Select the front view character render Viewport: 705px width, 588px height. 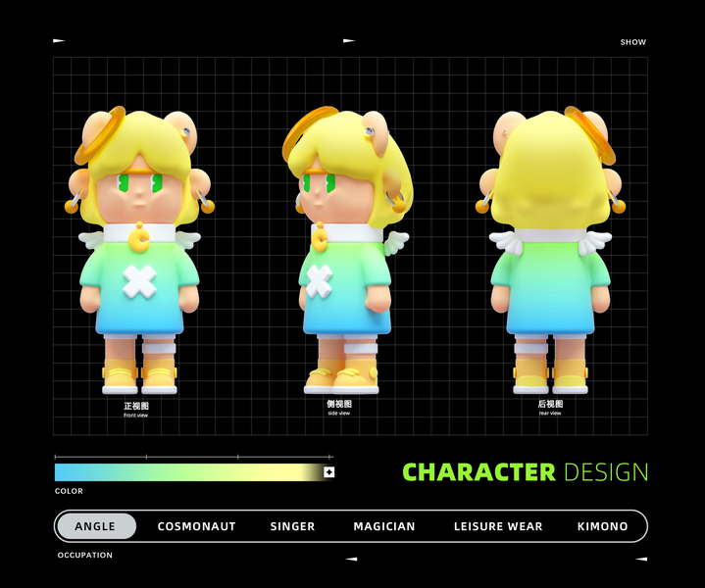pos(140,251)
